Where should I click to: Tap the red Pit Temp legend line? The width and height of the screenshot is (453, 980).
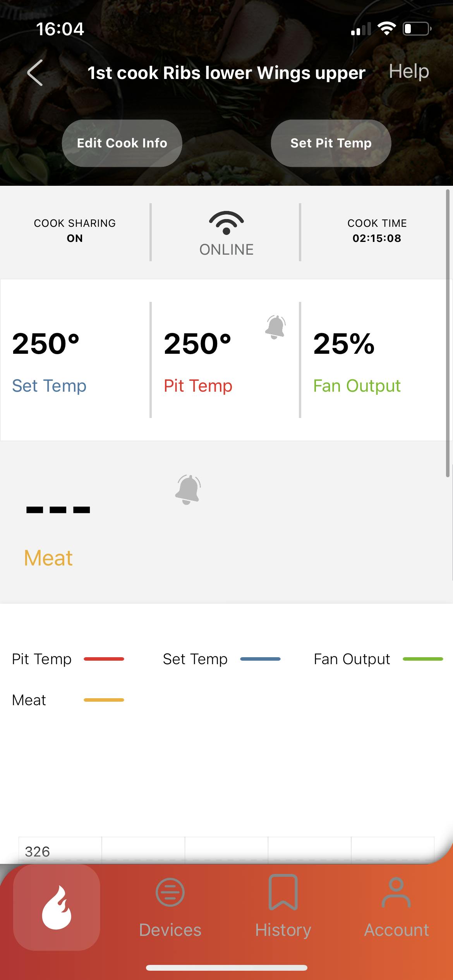point(104,659)
